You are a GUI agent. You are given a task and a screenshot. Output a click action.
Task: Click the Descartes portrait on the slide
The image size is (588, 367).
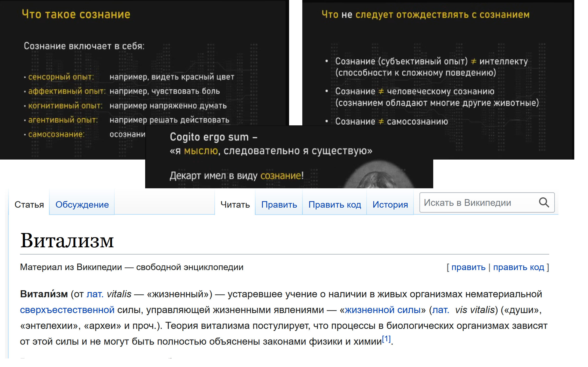point(379,174)
